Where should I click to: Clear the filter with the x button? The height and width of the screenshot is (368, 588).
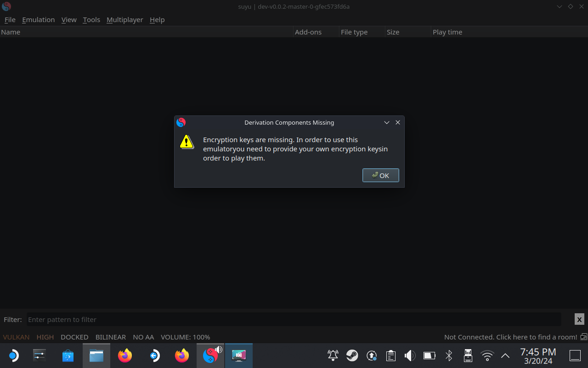[x=579, y=319]
